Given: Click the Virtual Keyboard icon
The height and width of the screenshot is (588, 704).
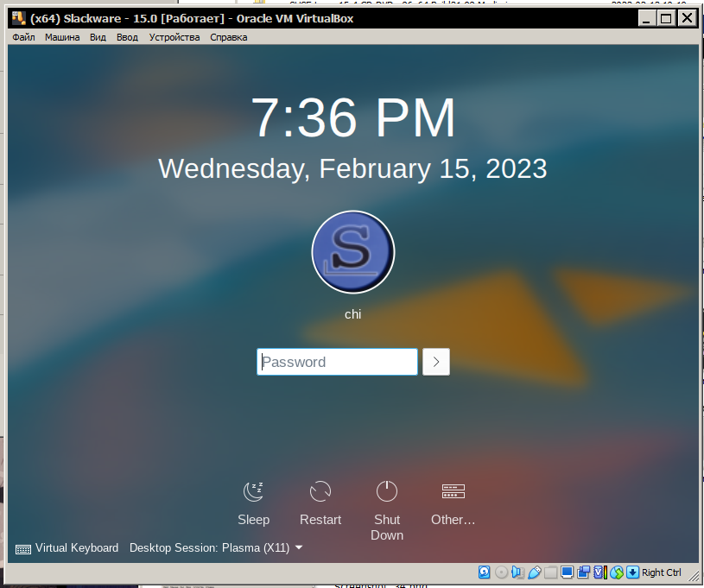Looking at the screenshot, I should tap(23, 549).
